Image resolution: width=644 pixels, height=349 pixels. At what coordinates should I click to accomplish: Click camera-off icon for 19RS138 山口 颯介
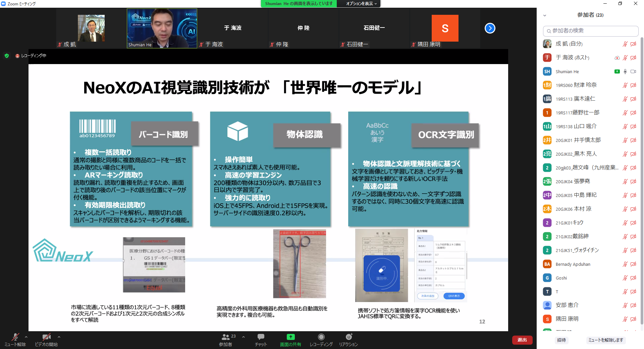click(x=633, y=127)
